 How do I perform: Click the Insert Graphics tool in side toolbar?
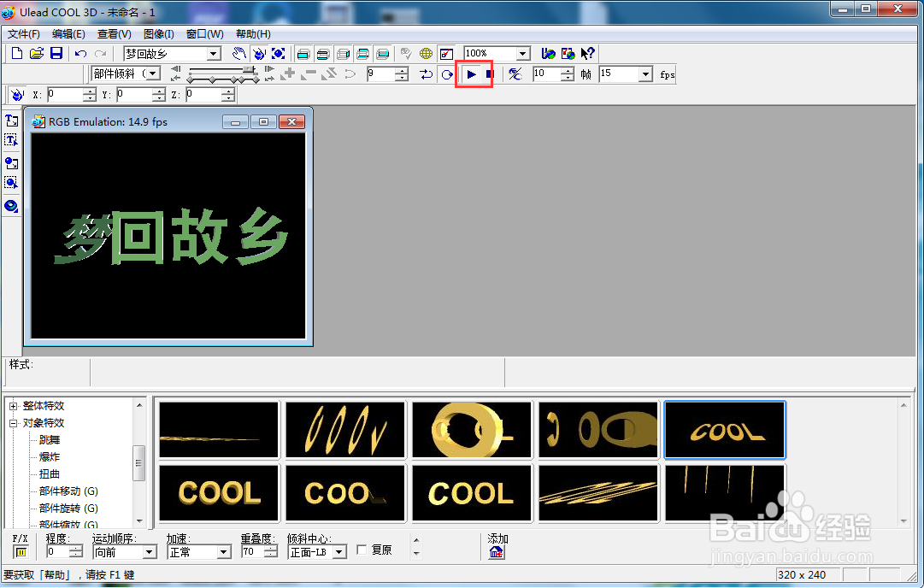point(11,162)
